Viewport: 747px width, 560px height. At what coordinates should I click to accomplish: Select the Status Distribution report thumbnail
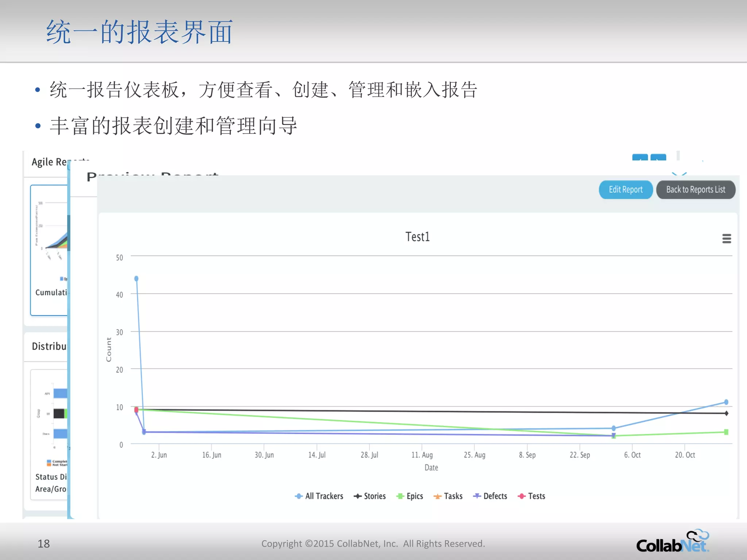49,435
